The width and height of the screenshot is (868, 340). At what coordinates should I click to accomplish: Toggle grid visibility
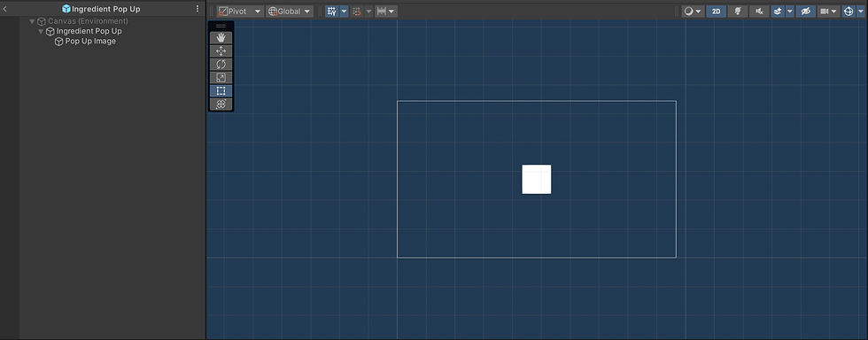(x=331, y=12)
